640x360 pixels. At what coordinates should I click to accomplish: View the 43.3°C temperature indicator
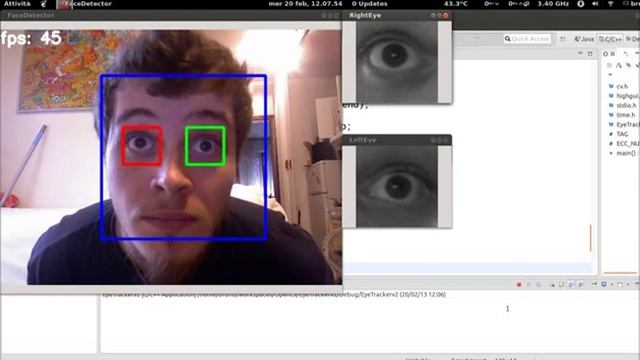[456, 4]
